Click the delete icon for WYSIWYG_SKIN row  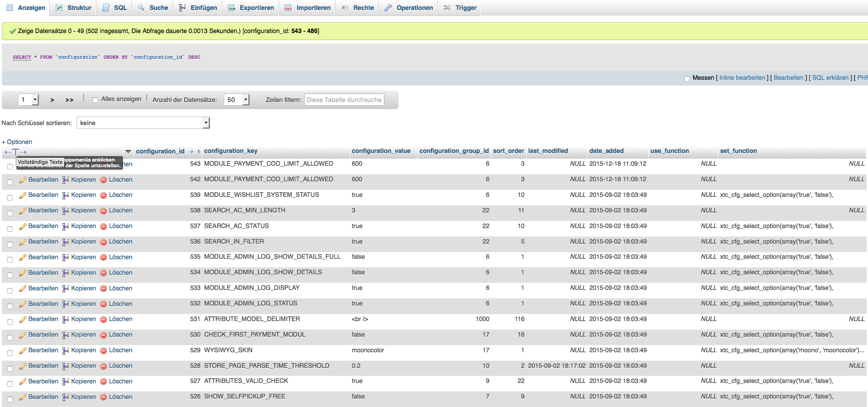pyautogui.click(x=103, y=351)
